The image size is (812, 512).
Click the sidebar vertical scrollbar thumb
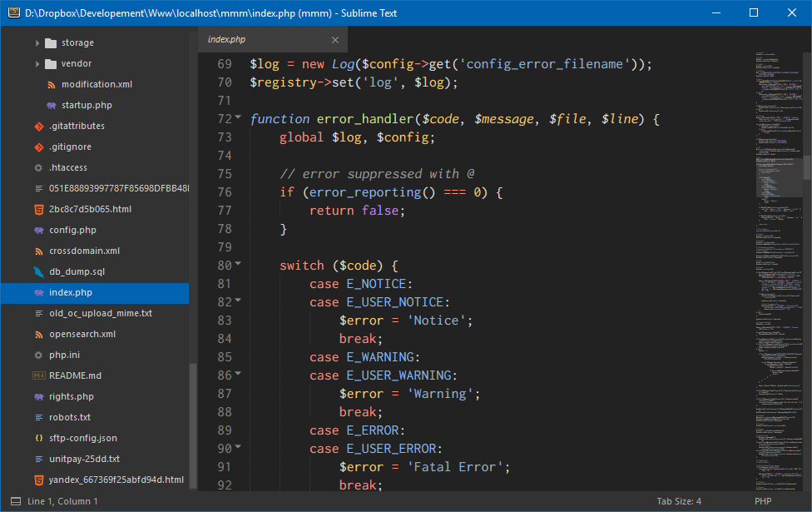click(x=193, y=426)
